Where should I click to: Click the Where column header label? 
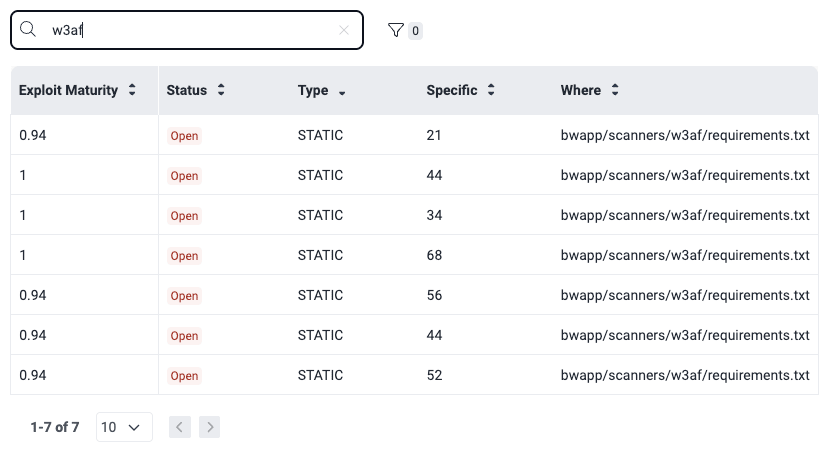tap(580, 90)
